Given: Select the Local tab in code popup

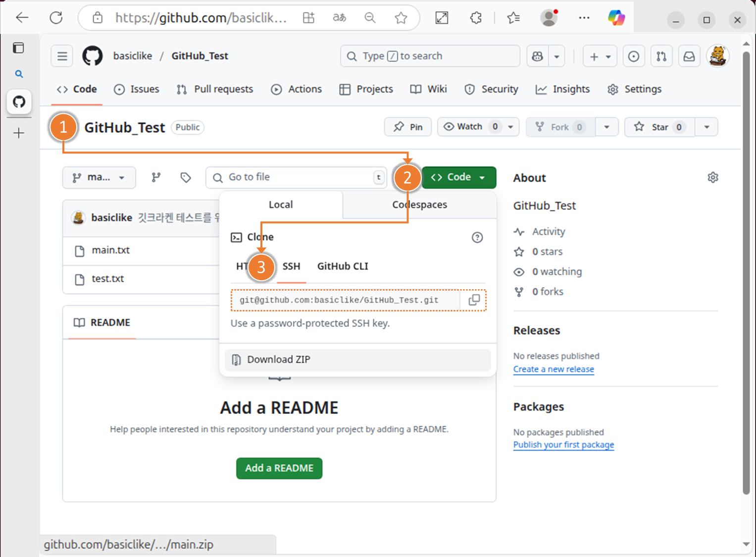Looking at the screenshot, I should coord(281,204).
